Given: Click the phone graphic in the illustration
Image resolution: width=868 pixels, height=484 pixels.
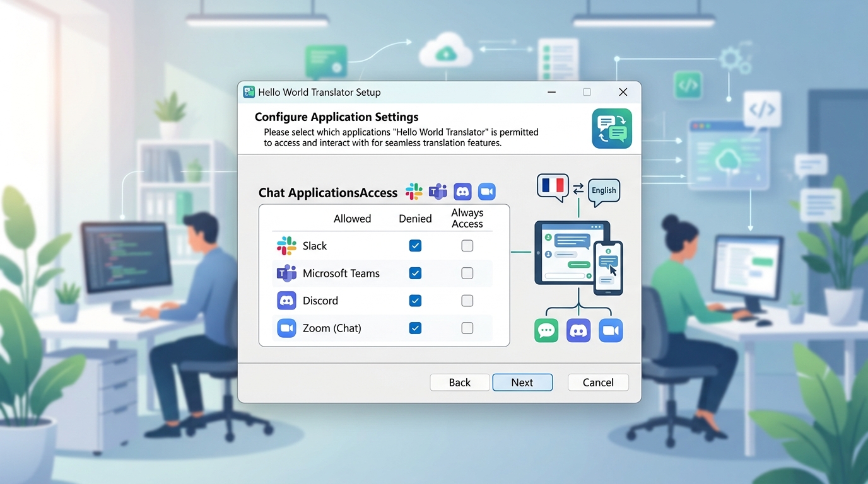Looking at the screenshot, I should coord(608,268).
